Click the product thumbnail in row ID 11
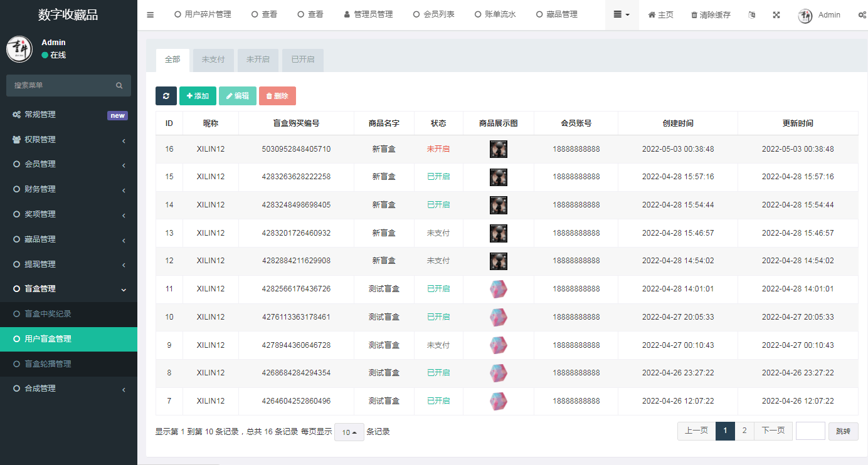868x465 pixels. tap(498, 289)
